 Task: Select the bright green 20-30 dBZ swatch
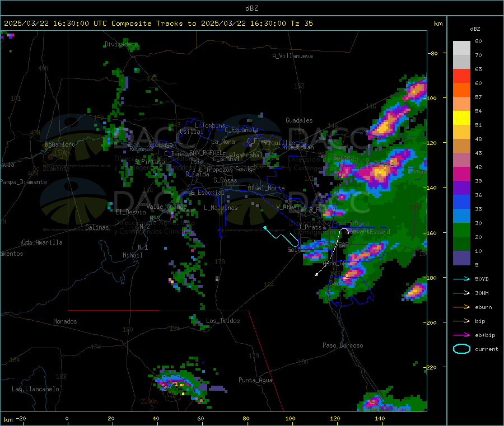point(461,230)
